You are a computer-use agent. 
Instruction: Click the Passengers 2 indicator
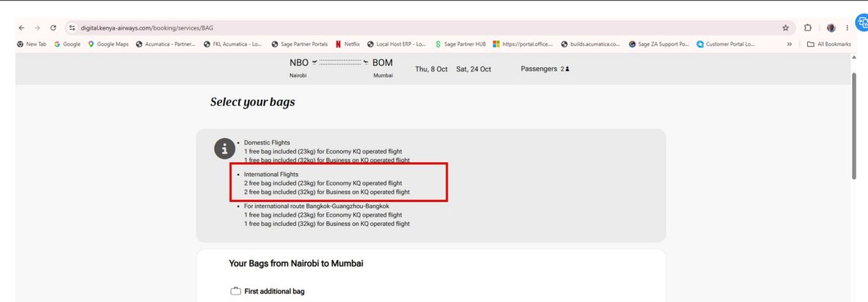point(545,69)
